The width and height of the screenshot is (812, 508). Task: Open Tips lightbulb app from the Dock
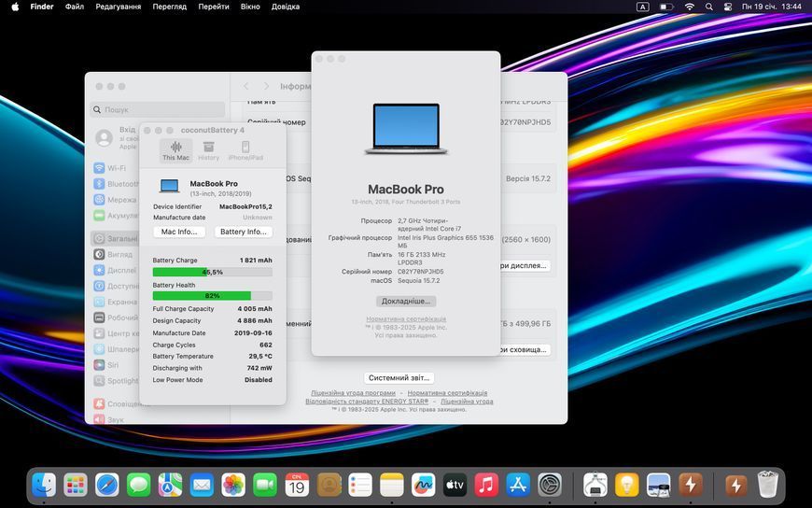tap(627, 486)
